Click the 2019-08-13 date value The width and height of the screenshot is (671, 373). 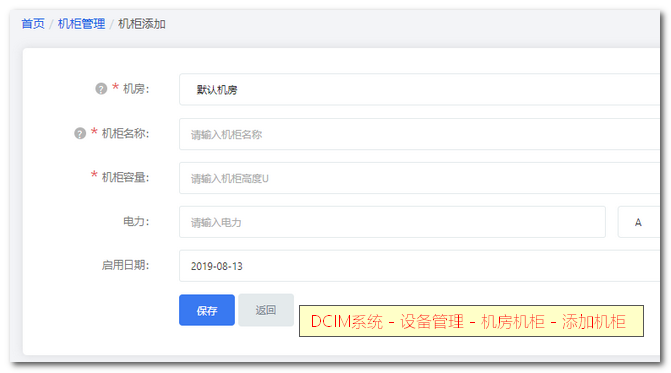[217, 266]
